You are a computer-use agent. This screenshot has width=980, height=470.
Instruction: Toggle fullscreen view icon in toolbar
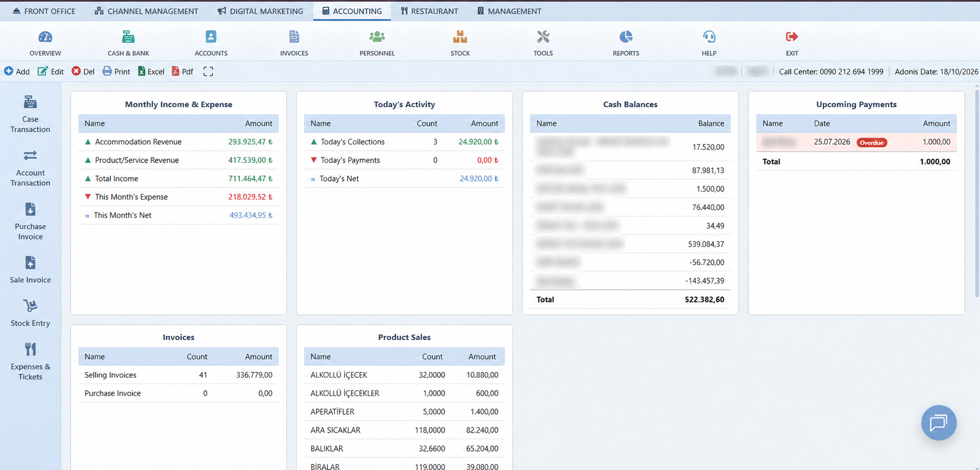tap(208, 71)
